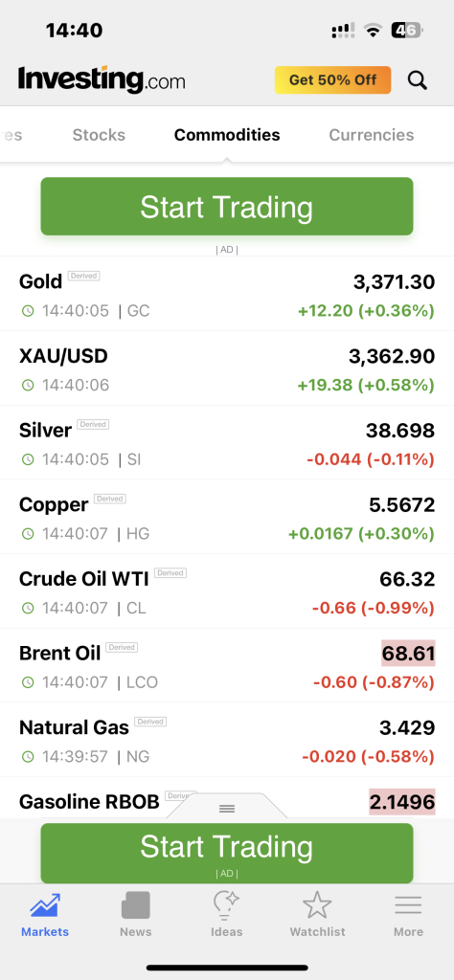The width and height of the screenshot is (454, 980).
Task: Select the Commodities tab
Action: pyautogui.click(x=227, y=135)
